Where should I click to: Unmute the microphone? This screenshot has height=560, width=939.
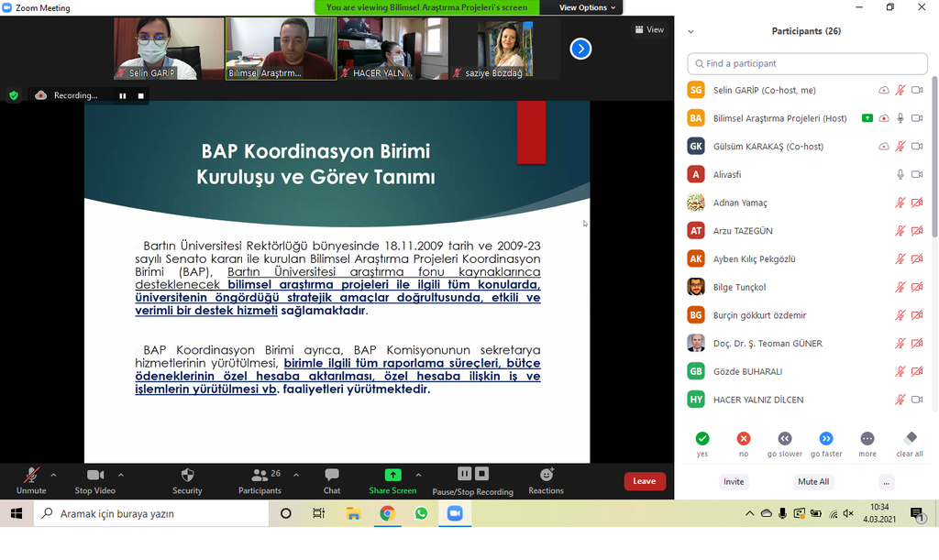point(31,476)
